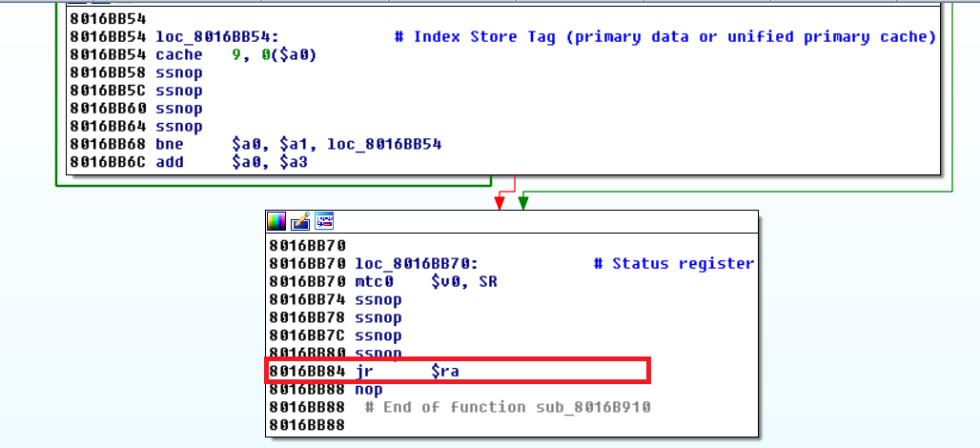
Task: Open the node color picker icon
Action: pos(276,220)
